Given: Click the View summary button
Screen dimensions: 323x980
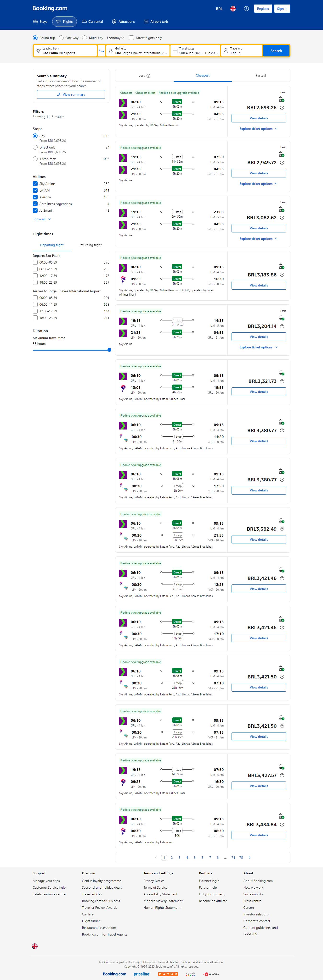Looking at the screenshot, I should [x=71, y=95].
